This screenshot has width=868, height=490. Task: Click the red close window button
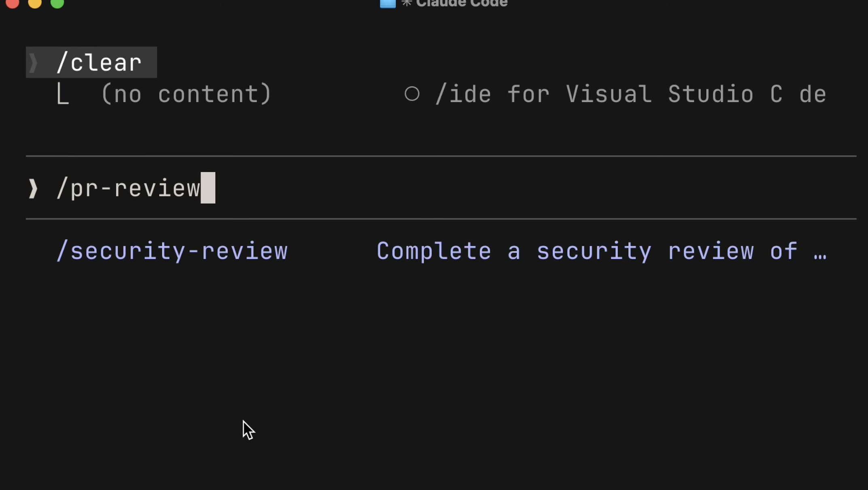(13, 2)
